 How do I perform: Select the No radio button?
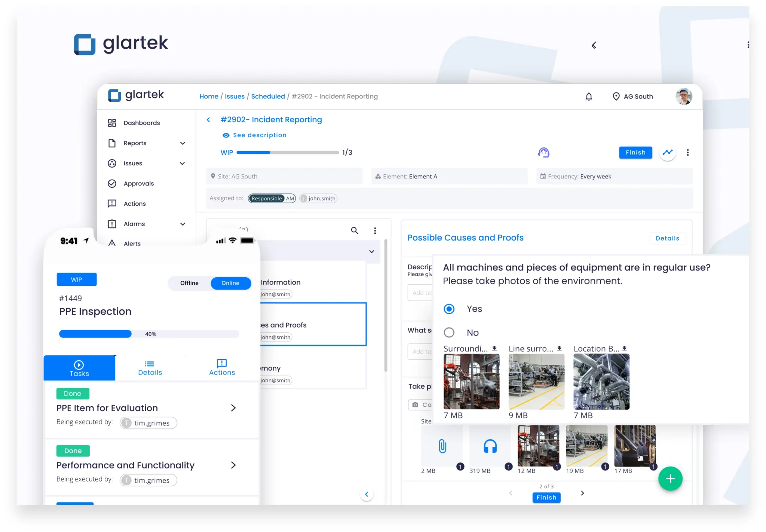[x=449, y=332]
